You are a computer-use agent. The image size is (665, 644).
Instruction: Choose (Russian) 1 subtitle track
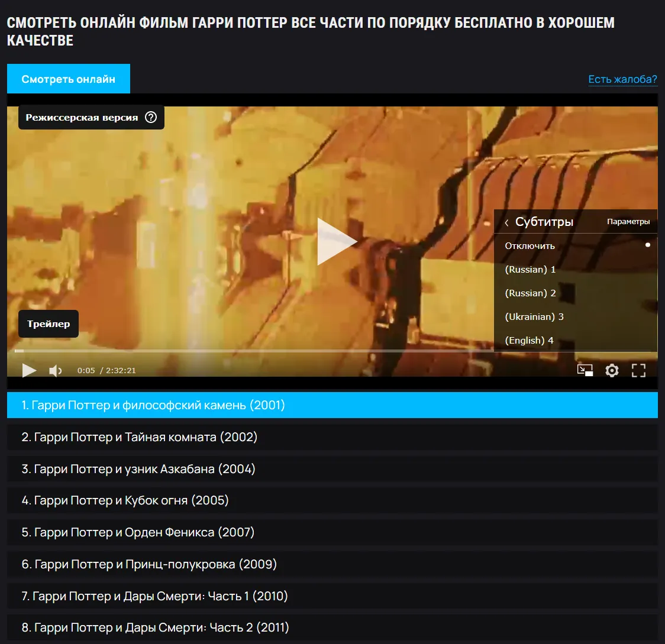pos(576,270)
